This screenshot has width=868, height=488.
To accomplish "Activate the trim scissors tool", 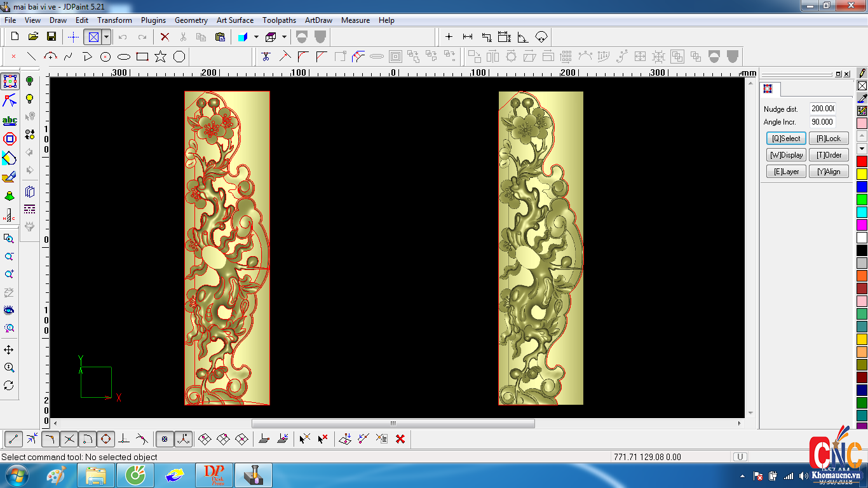I will [x=266, y=57].
